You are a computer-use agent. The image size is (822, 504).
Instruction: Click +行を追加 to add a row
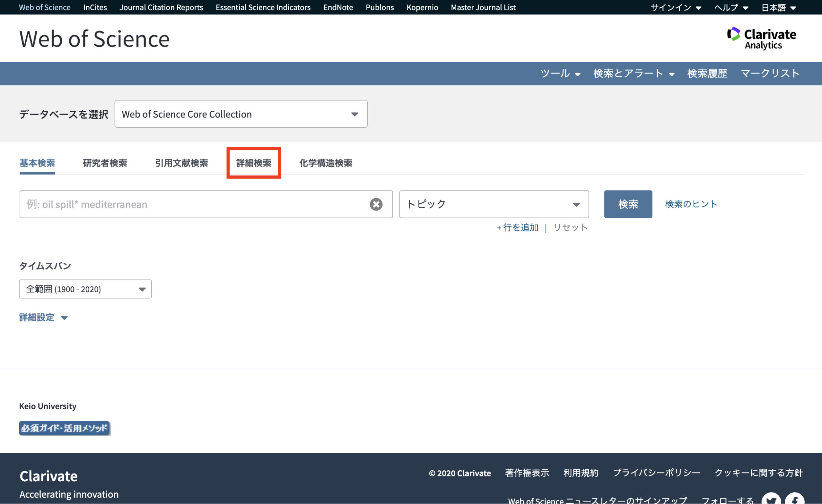point(517,228)
